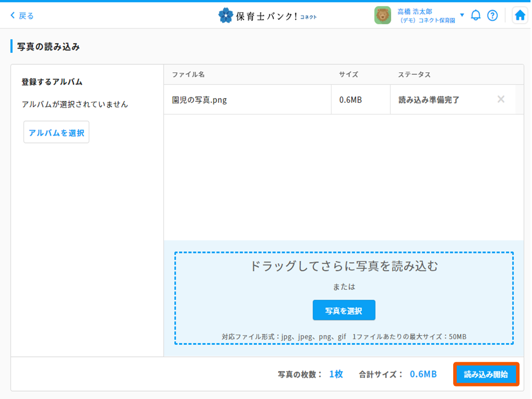532x399 pixels.
Task: Expand the user menu dropdown arrow
Action: coord(462,15)
